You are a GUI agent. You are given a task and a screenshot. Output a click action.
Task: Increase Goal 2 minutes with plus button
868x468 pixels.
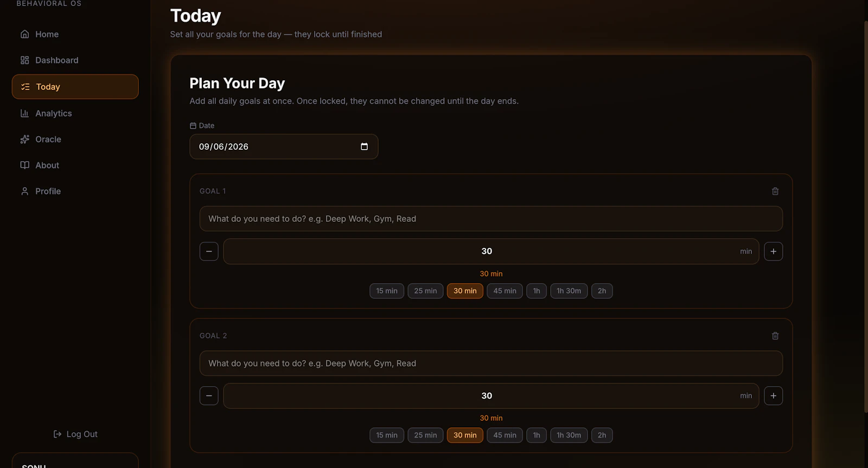[774, 396]
